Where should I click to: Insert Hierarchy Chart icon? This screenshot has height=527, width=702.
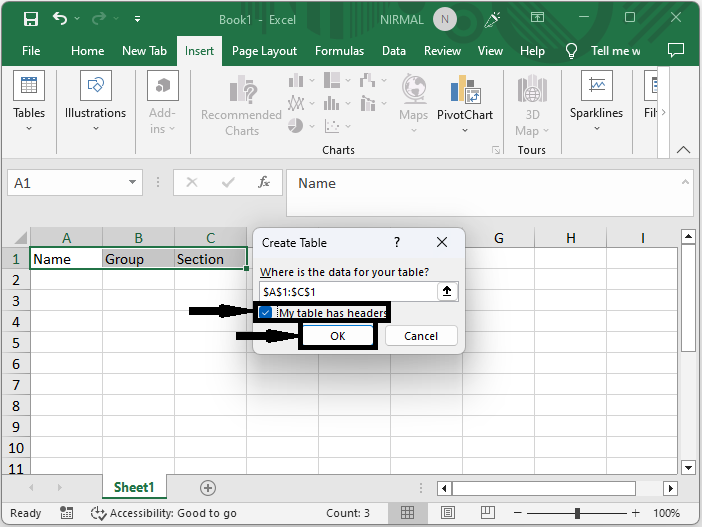pos(332,81)
